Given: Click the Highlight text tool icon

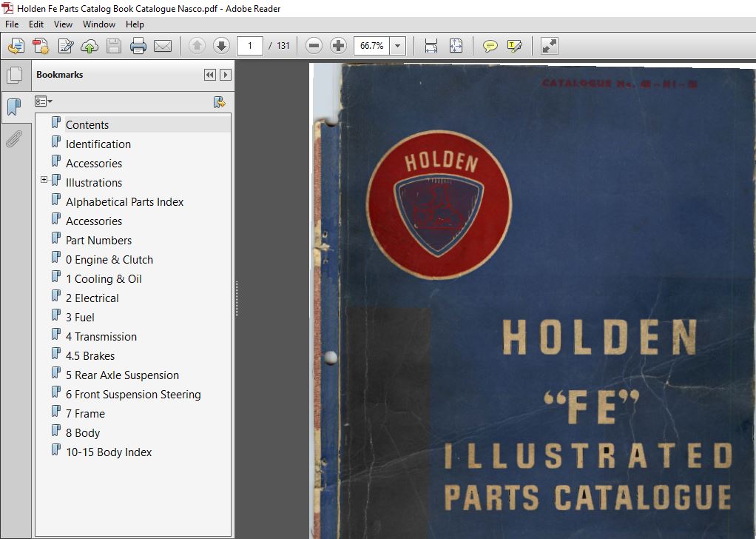Looking at the screenshot, I should click(515, 46).
